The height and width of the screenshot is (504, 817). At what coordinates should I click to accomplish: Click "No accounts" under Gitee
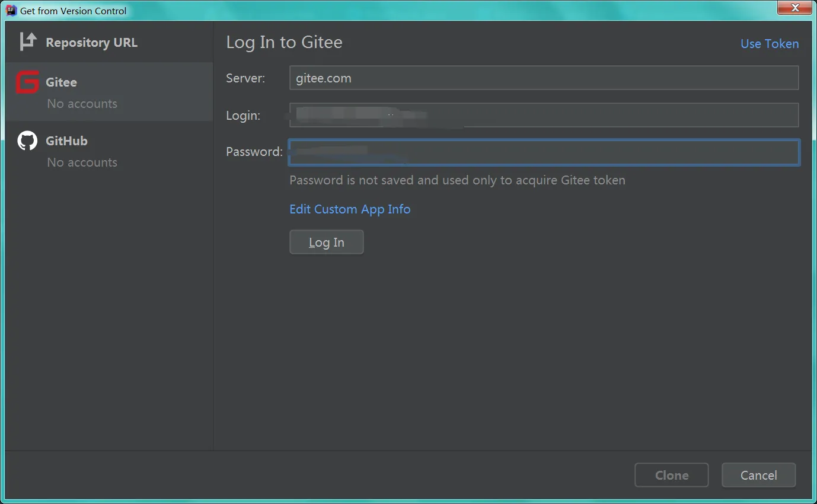click(x=82, y=104)
